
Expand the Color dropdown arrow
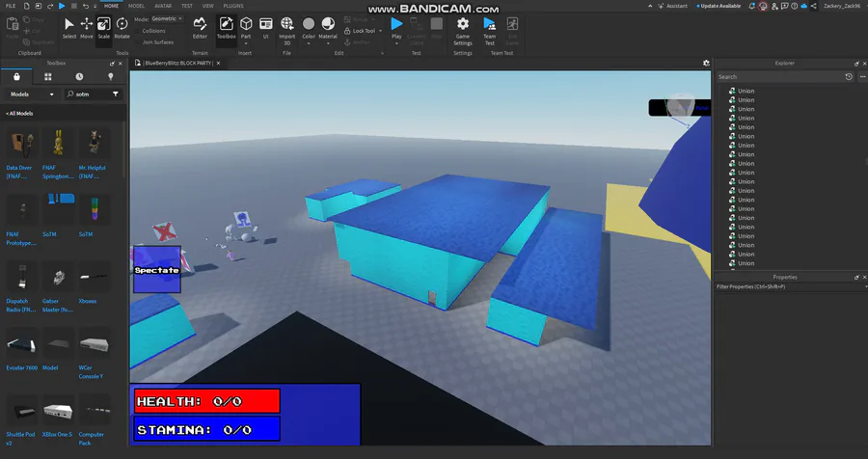tap(309, 43)
